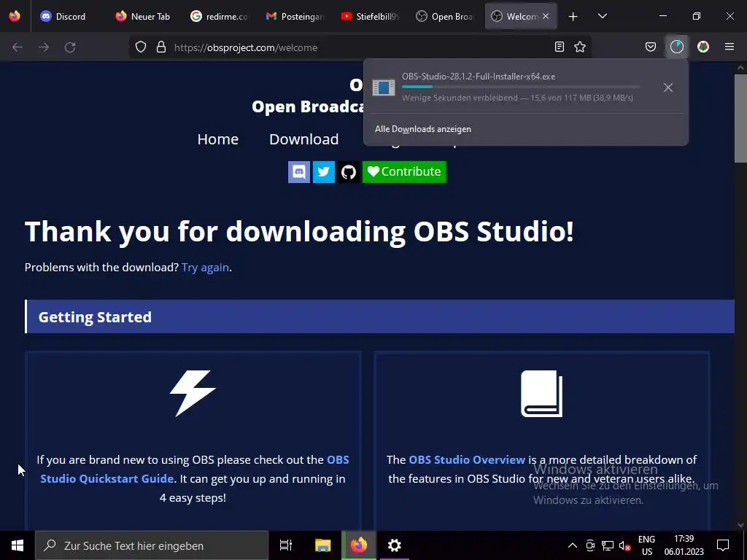Open the Windows Start menu
This screenshot has height=560, width=747.
tap(18, 545)
